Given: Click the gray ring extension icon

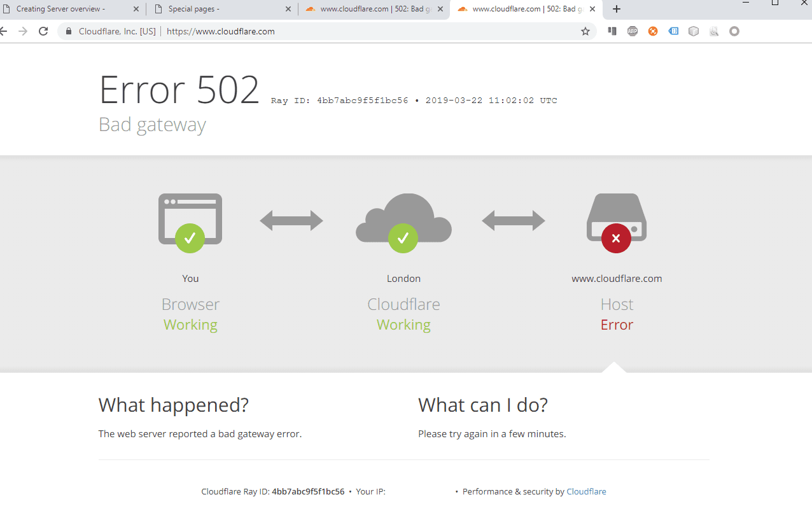Looking at the screenshot, I should pyautogui.click(x=734, y=31).
